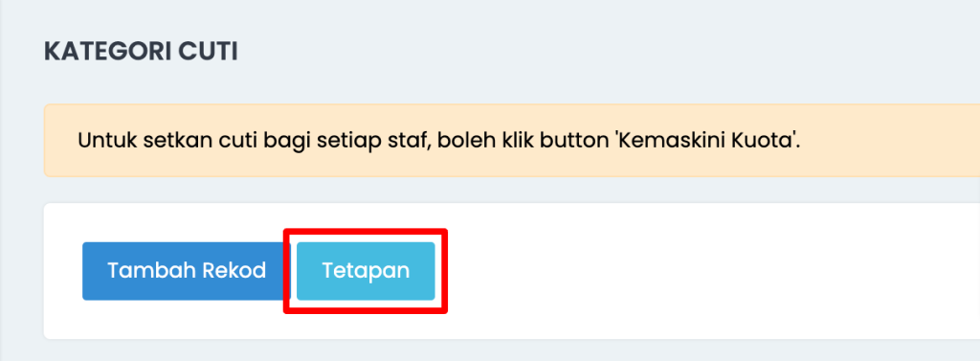Click the red-outlined Tetapan button
This screenshot has width=980, height=361.
(x=366, y=271)
